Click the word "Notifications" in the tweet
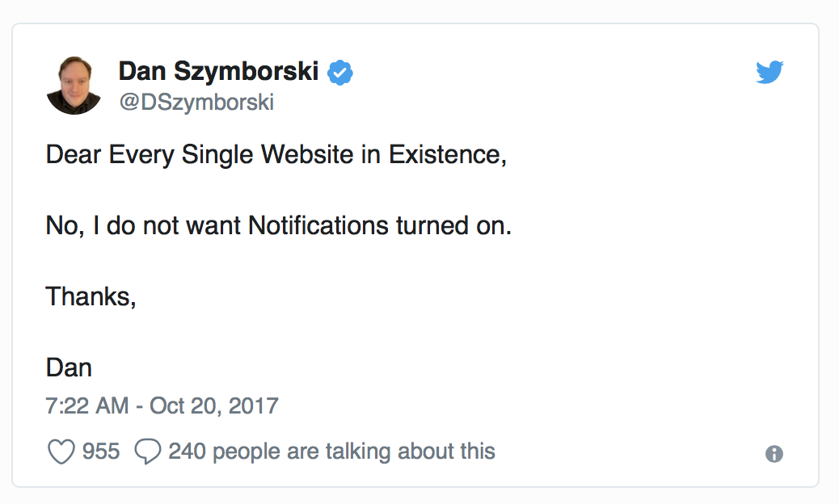Image resolution: width=839 pixels, height=504 pixels. [x=318, y=225]
